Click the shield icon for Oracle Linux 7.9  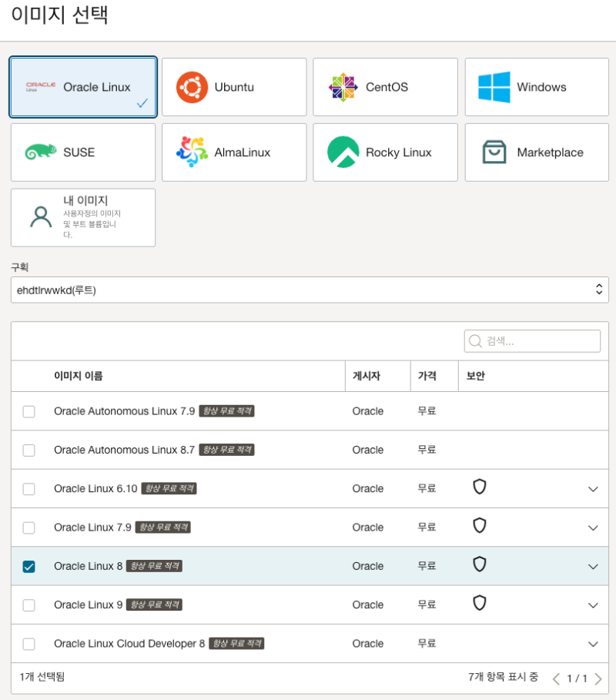[x=480, y=525]
